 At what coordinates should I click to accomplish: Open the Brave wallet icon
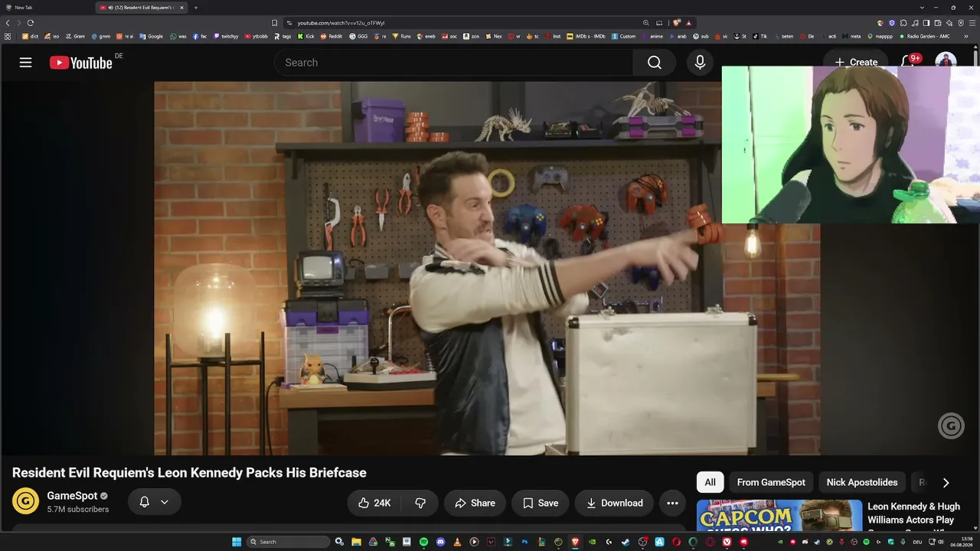click(x=938, y=23)
